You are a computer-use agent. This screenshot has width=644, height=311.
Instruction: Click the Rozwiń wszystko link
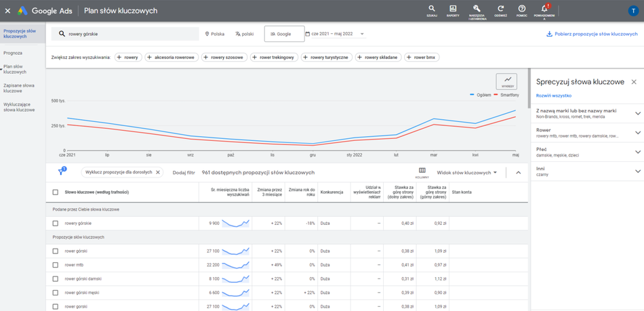click(553, 96)
